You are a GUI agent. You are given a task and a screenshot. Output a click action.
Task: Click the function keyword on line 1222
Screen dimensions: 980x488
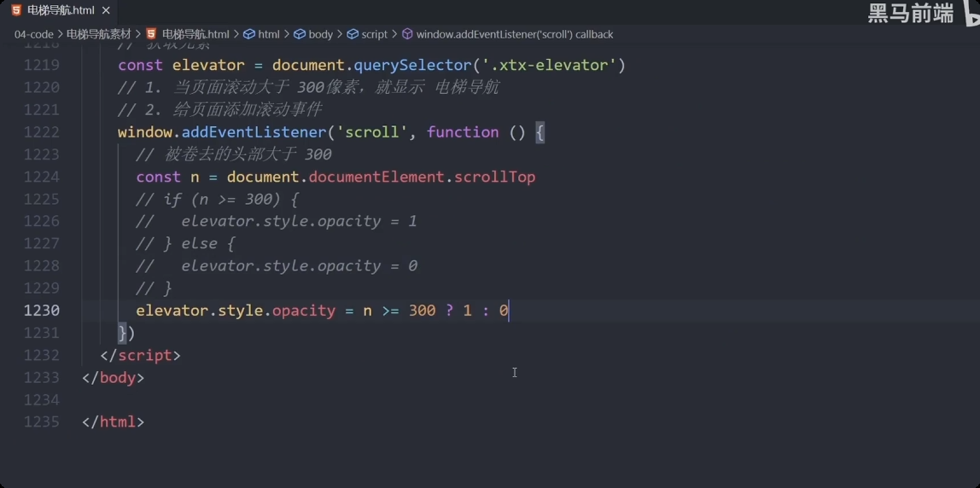[x=463, y=132]
